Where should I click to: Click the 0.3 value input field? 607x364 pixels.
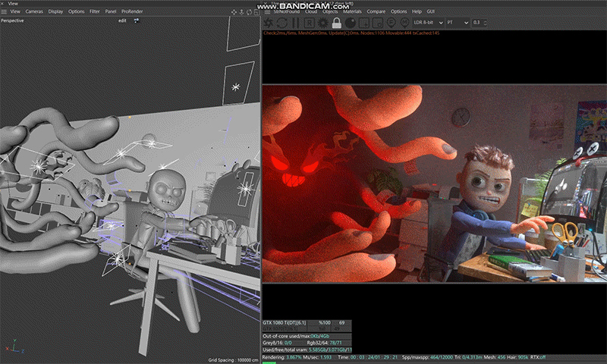[477, 23]
